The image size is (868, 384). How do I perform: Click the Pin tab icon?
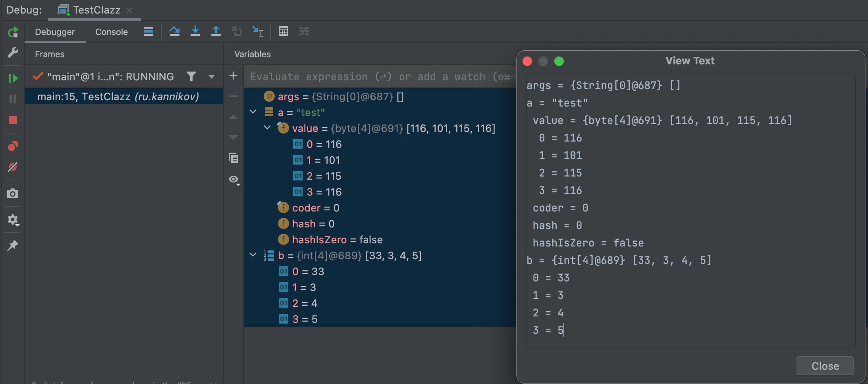pyautogui.click(x=13, y=245)
